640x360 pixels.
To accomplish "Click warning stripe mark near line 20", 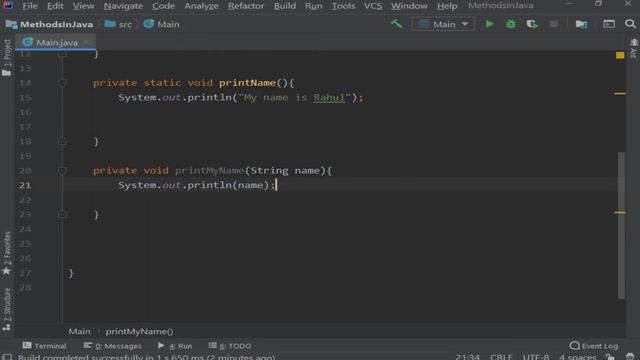I will click(x=620, y=212).
